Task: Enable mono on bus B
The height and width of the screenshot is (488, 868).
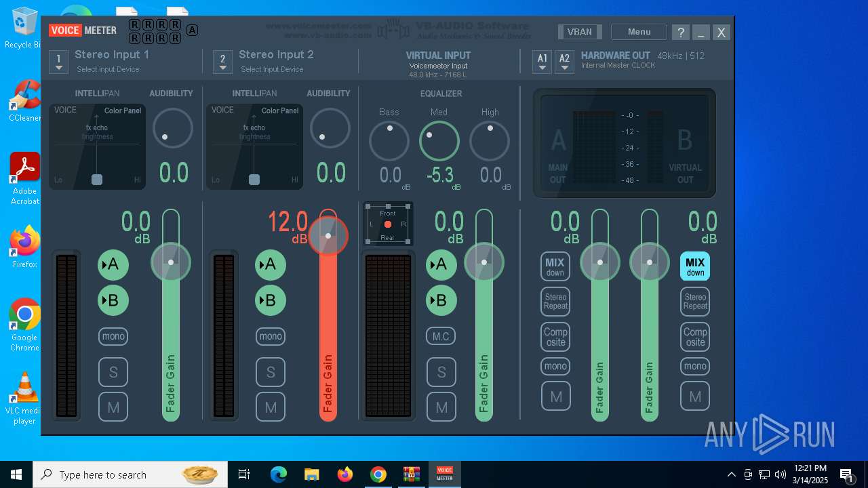Action: [x=695, y=366]
